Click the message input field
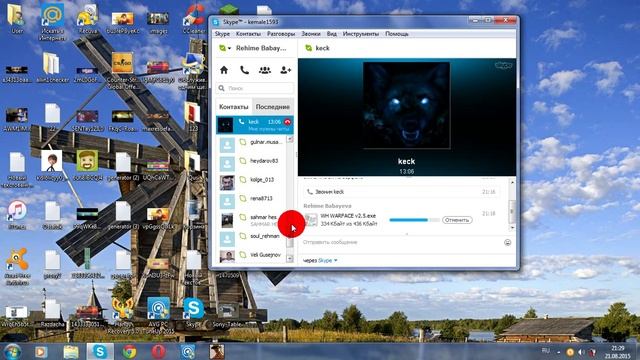 coord(402,242)
